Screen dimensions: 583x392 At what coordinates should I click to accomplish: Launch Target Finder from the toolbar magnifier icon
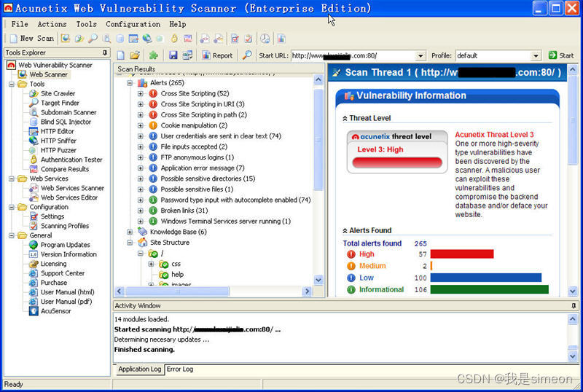pyautogui.click(x=93, y=39)
